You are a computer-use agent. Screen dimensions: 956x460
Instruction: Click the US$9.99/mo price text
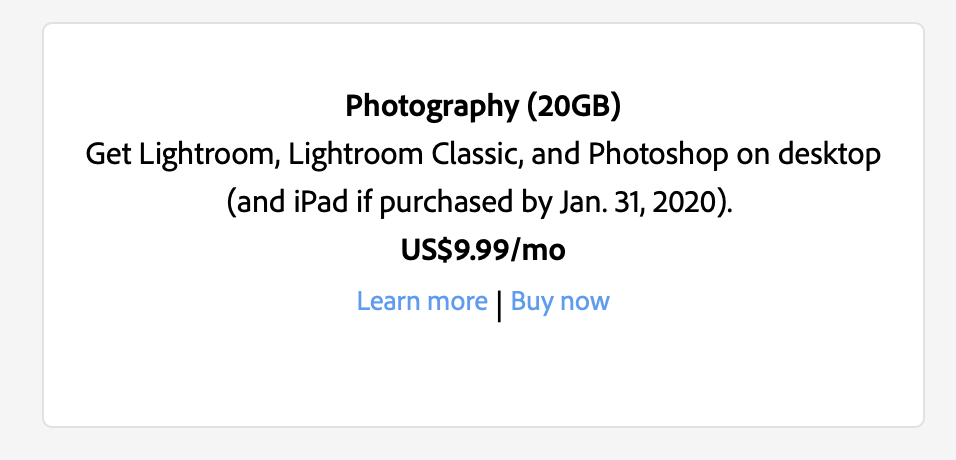pyautogui.click(x=483, y=251)
